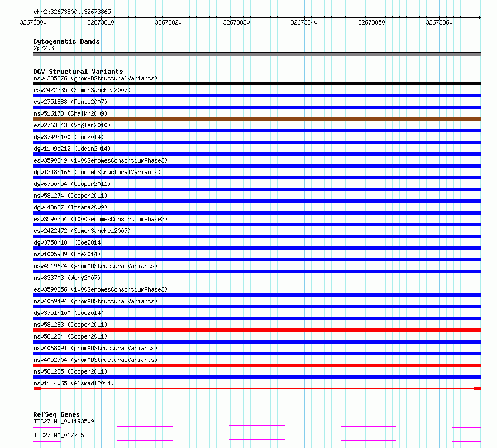Viewport: 497px width, 448px height.
Task: Open variant dgv3751n100 (Coe2014)
Action: click(69, 313)
